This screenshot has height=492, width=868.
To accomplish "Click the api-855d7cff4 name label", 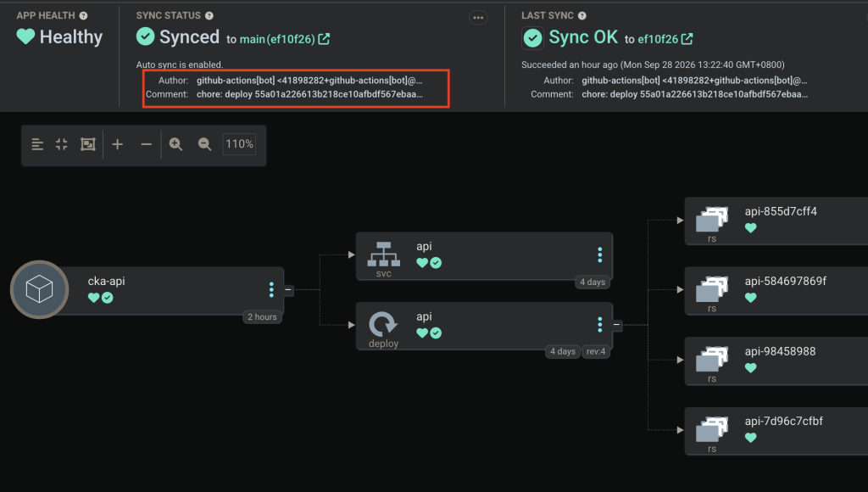I will click(781, 211).
